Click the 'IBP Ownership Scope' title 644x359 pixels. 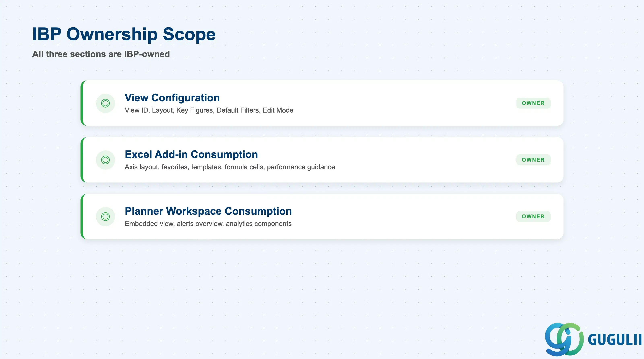[124, 34]
